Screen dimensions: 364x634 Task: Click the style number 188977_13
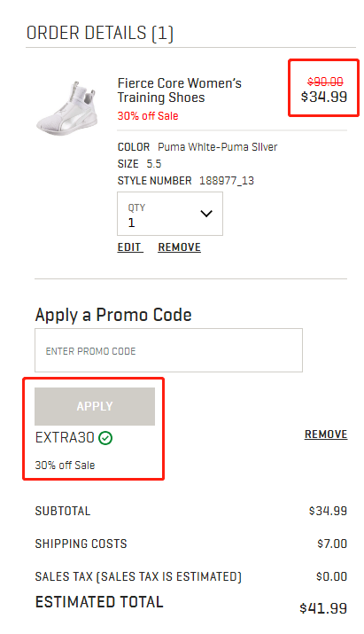[227, 180]
